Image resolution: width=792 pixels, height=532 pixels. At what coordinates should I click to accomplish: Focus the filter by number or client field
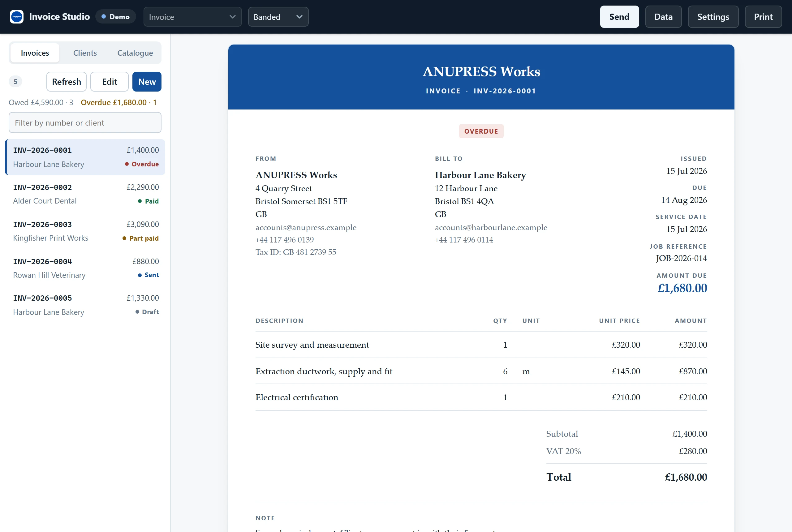point(85,123)
